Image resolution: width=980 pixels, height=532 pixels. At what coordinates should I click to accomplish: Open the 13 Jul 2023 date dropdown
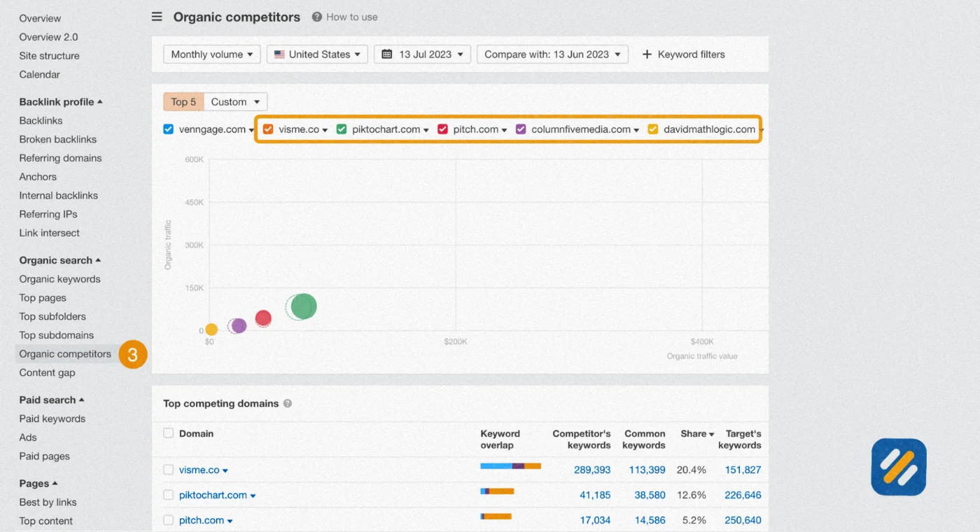pos(423,55)
